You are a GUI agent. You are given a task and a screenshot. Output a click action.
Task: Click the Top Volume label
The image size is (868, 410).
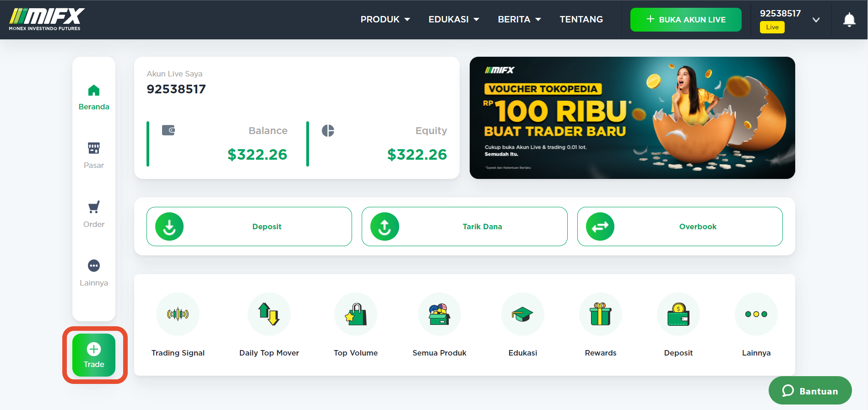click(x=356, y=353)
